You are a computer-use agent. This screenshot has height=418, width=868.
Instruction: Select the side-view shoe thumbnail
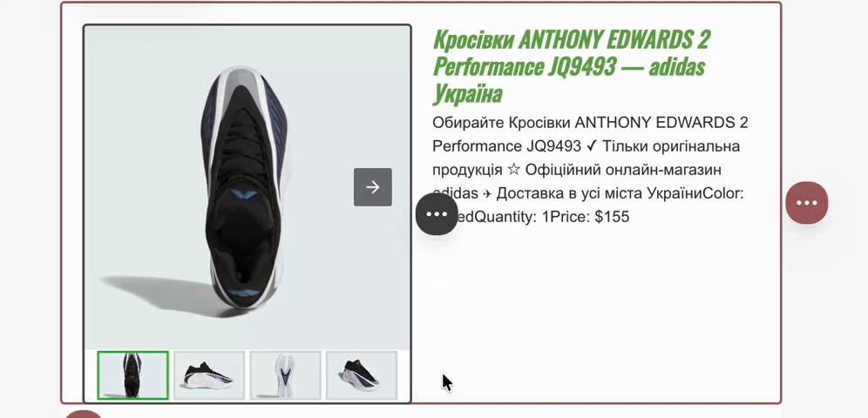209,374
